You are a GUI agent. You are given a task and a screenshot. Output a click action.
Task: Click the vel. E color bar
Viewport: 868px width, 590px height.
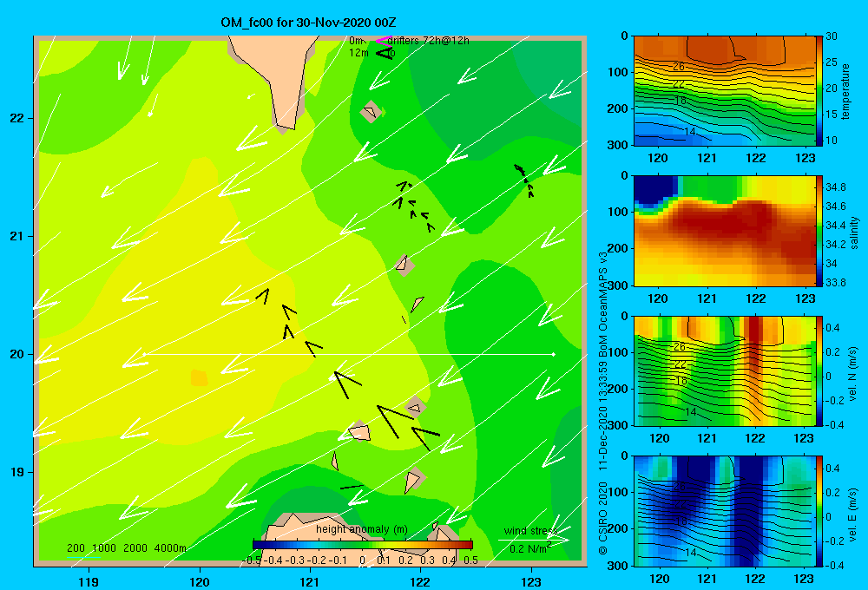(x=819, y=511)
